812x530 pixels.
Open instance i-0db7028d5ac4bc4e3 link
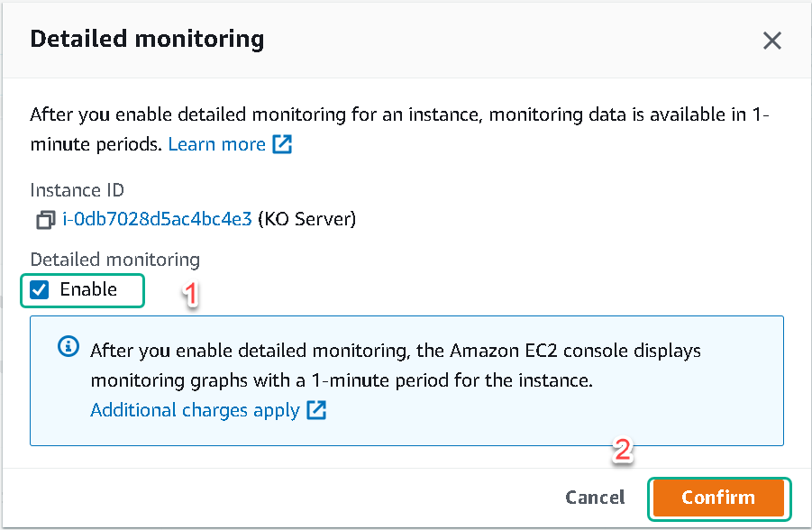click(157, 219)
